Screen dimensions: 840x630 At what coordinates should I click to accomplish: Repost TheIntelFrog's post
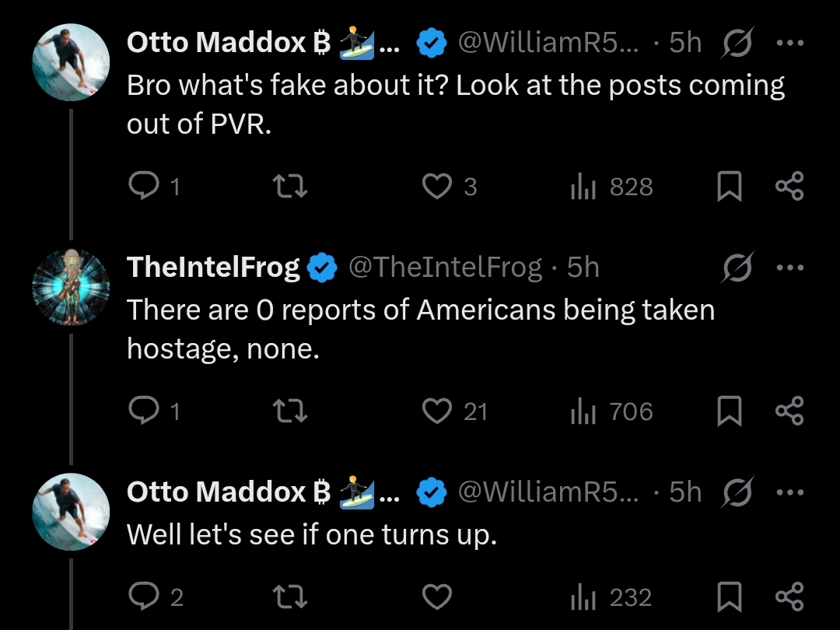click(291, 411)
